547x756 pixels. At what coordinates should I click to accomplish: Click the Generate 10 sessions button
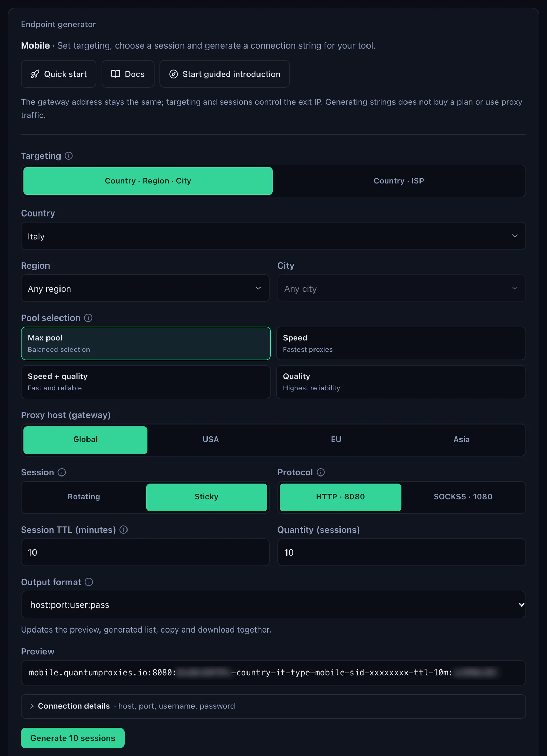pyautogui.click(x=73, y=738)
